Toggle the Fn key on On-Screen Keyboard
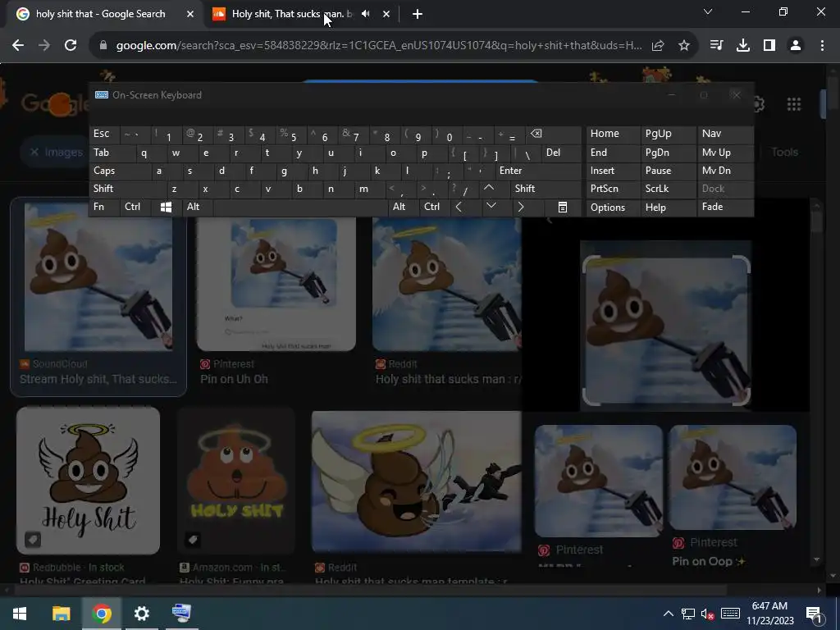This screenshot has height=630, width=840. point(104,207)
